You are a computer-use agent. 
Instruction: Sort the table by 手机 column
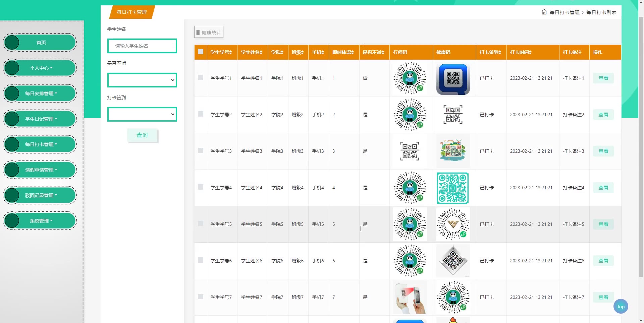[x=318, y=52]
